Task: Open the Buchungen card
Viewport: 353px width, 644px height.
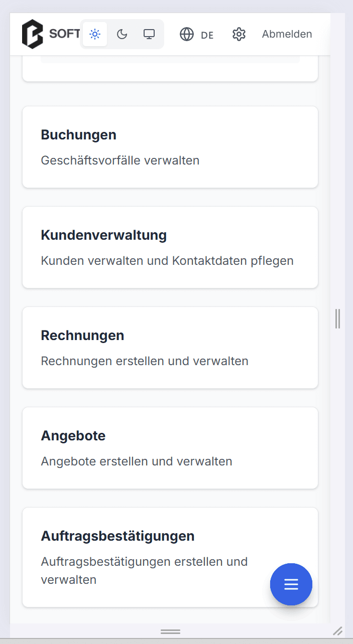Action: (170, 147)
